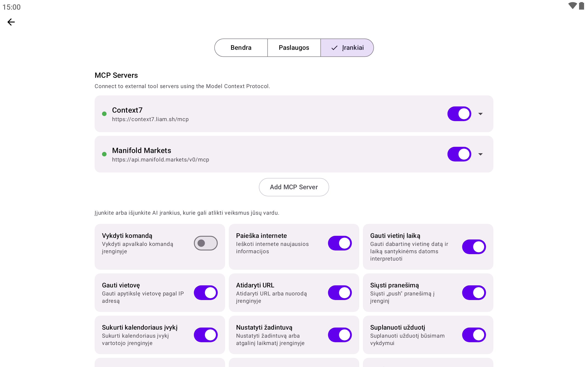Click the Wi-Fi status icon
This screenshot has width=588, height=367.
[572, 6]
